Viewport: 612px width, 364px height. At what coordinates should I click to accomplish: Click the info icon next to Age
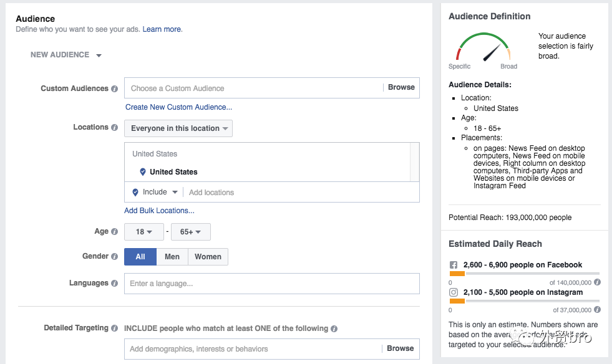pos(114,231)
